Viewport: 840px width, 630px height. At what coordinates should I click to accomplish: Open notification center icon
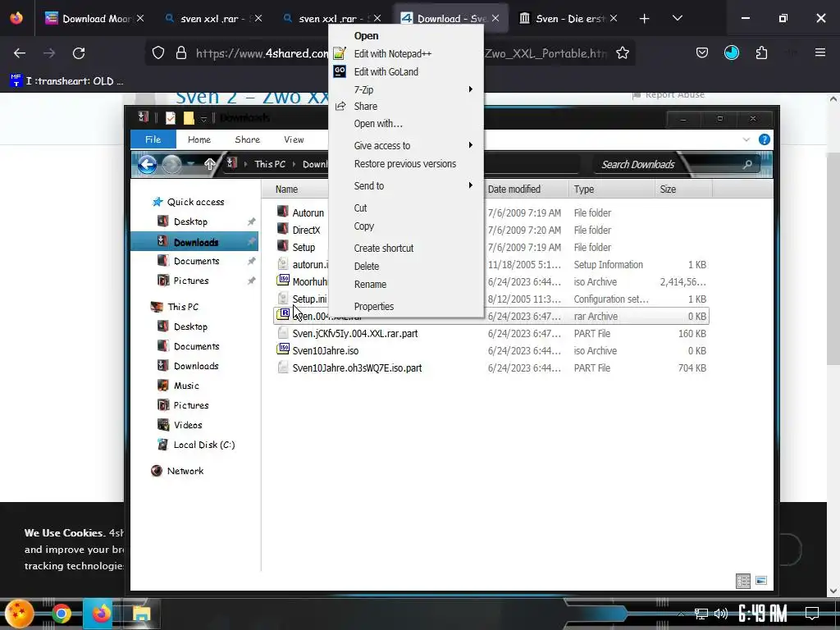[x=812, y=614]
